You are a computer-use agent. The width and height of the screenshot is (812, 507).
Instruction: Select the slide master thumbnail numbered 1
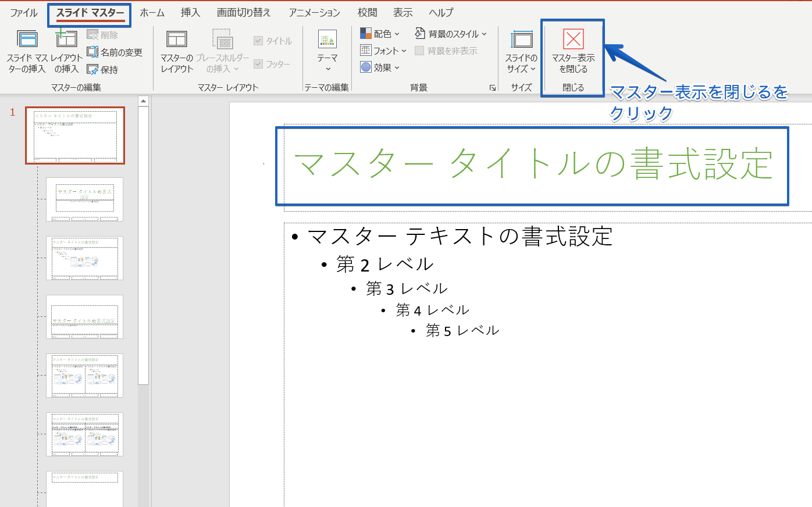[x=75, y=135]
